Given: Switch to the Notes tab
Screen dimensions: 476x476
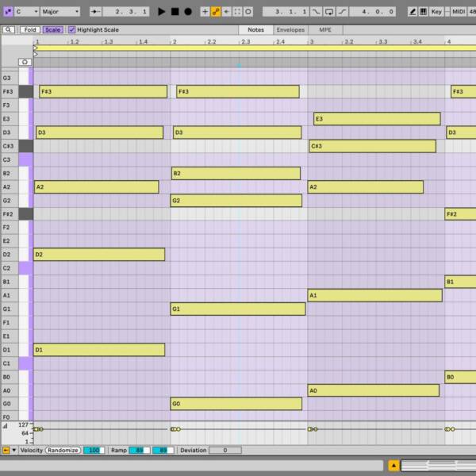Looking at the screenshot, I should click(x=255, y=30).
